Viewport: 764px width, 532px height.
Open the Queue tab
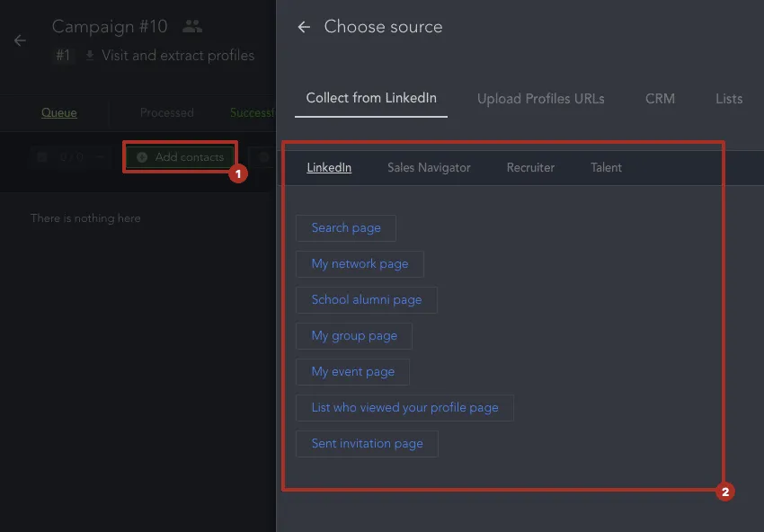[x=59, y=112]
